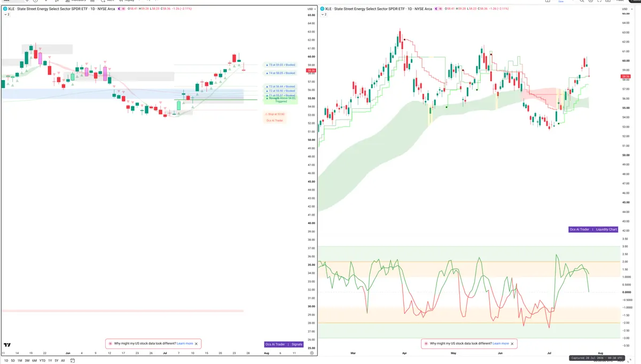The image size is (641, 364).
Task: Select All time range
Action: (63, 361)
